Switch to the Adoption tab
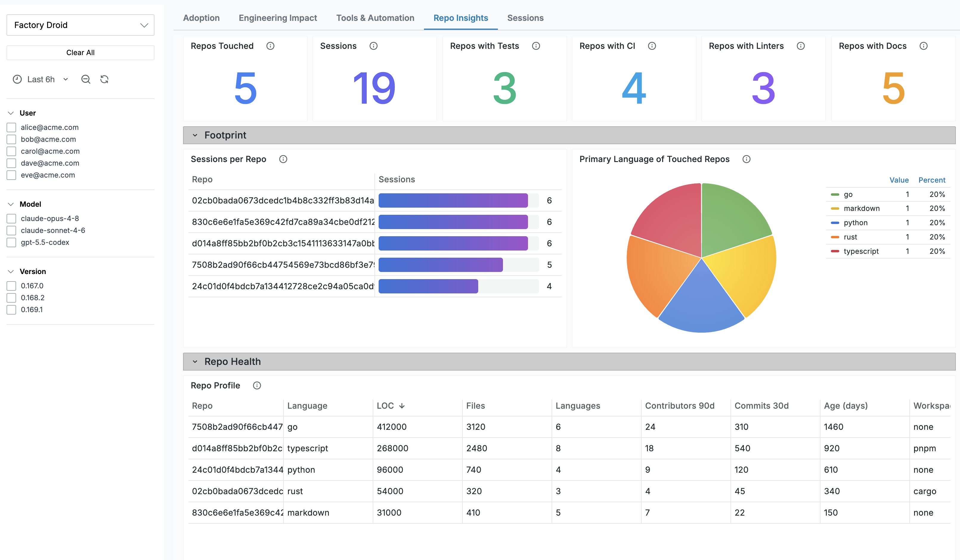The image size is (960, 560). point(201,18)
